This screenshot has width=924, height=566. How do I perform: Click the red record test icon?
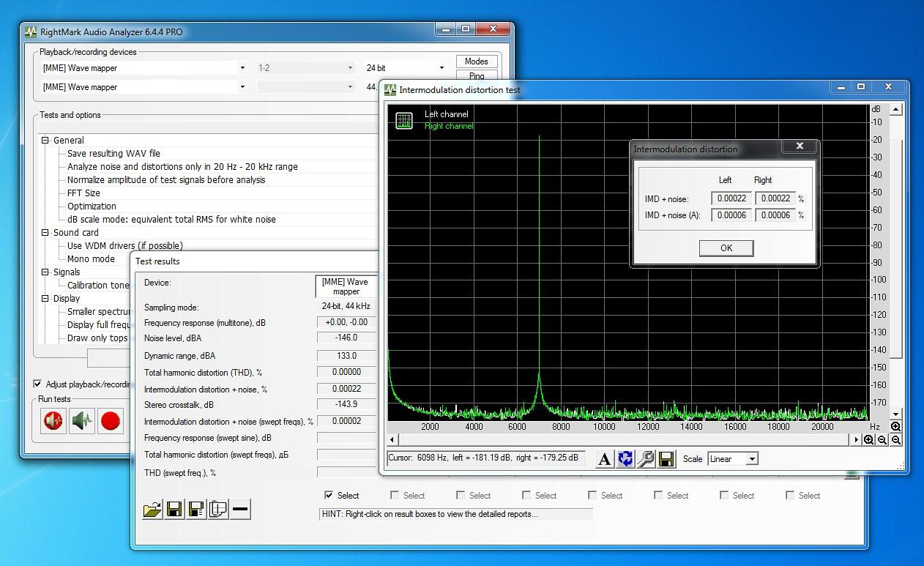tap(111, 420)
